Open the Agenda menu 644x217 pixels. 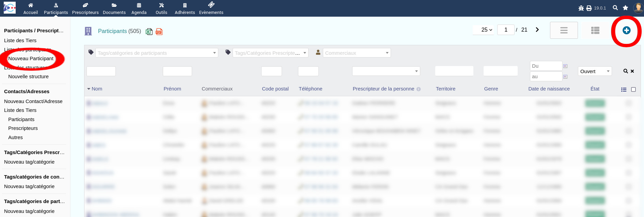tap(139, 9)
